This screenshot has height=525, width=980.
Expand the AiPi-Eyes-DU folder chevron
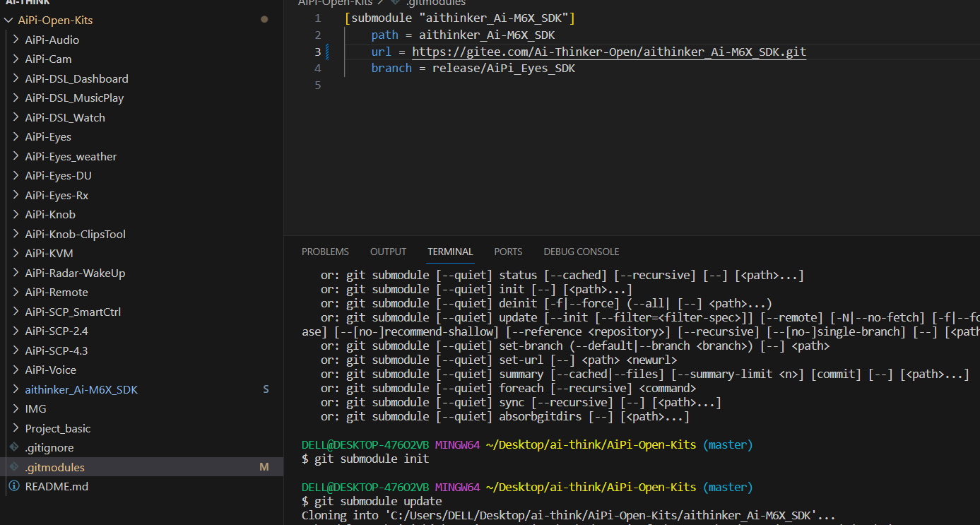coord(16,176)
